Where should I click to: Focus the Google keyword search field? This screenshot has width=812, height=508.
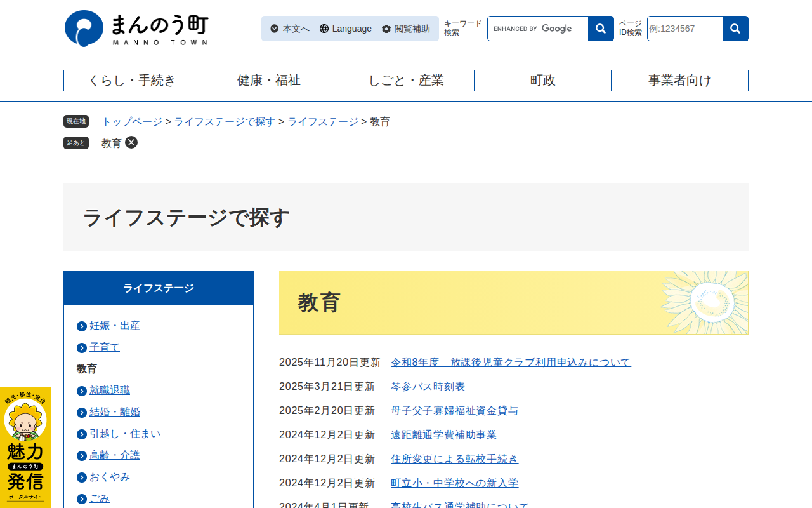(x=538, y=29)
